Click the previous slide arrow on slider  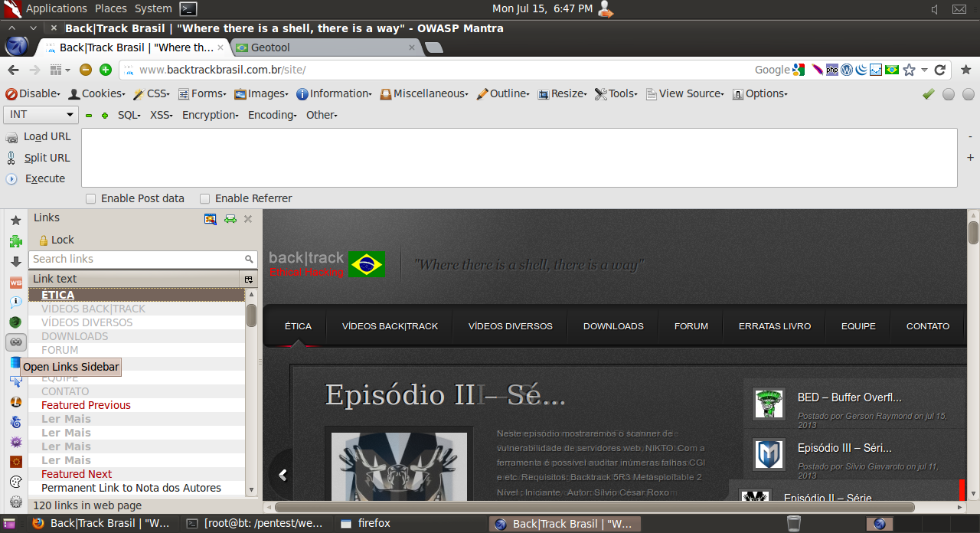(x=283, y=475)
